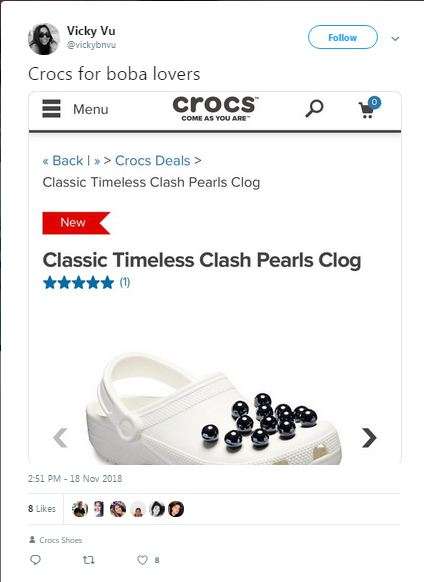
Task: Show next product image arrow
Action: click(369, 438)
